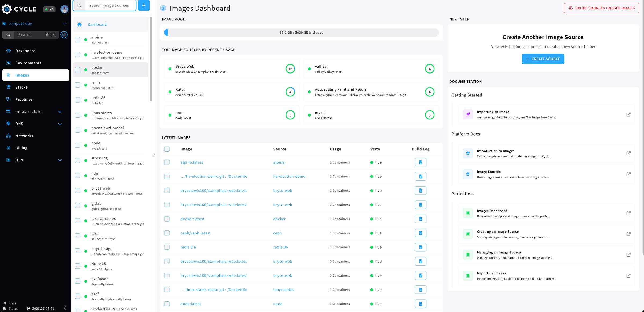Click the version branch icon 2026.07.06.01

[28, 309]
